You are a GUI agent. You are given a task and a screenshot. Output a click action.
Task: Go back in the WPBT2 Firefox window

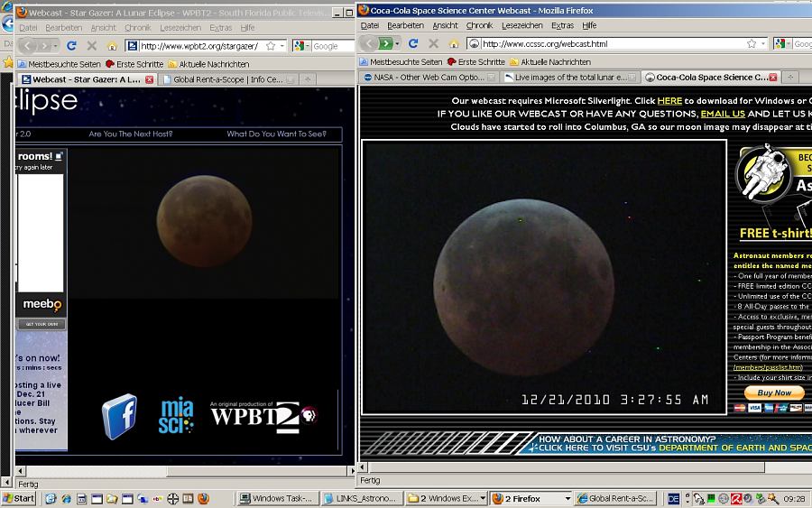27,46
